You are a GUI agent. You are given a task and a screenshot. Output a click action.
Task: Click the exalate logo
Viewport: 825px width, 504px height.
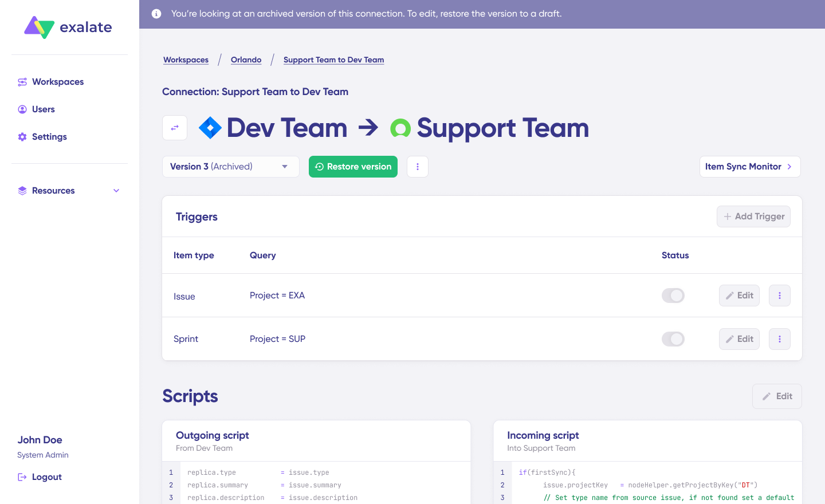tap(68, 27)
